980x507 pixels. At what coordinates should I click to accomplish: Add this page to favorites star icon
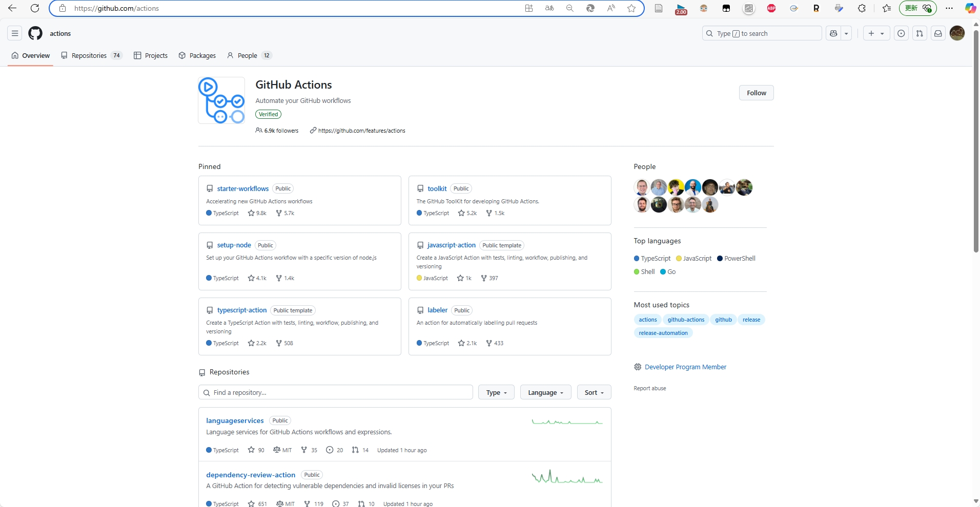(x=631, y=8)
